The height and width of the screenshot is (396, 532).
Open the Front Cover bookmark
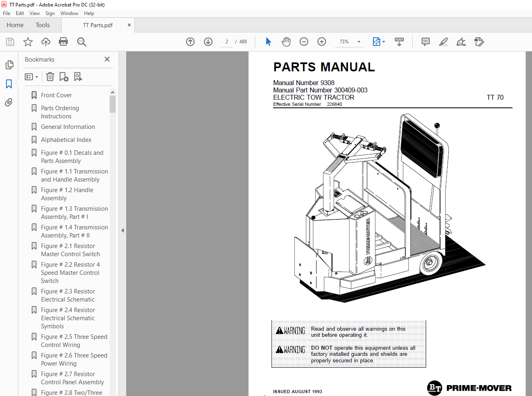click(56, 95)
